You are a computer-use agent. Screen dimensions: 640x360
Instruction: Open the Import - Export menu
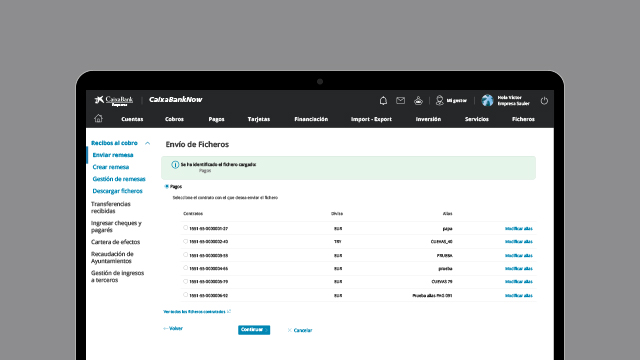tap(371, 119)
